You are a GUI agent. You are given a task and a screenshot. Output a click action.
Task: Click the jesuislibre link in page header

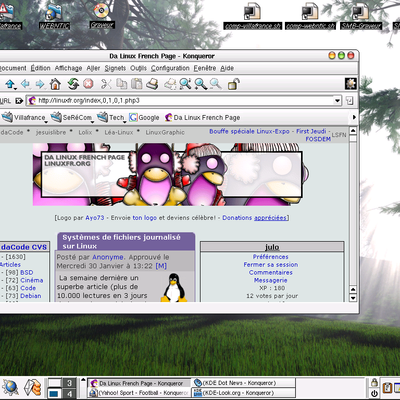[x=51, y=132]
